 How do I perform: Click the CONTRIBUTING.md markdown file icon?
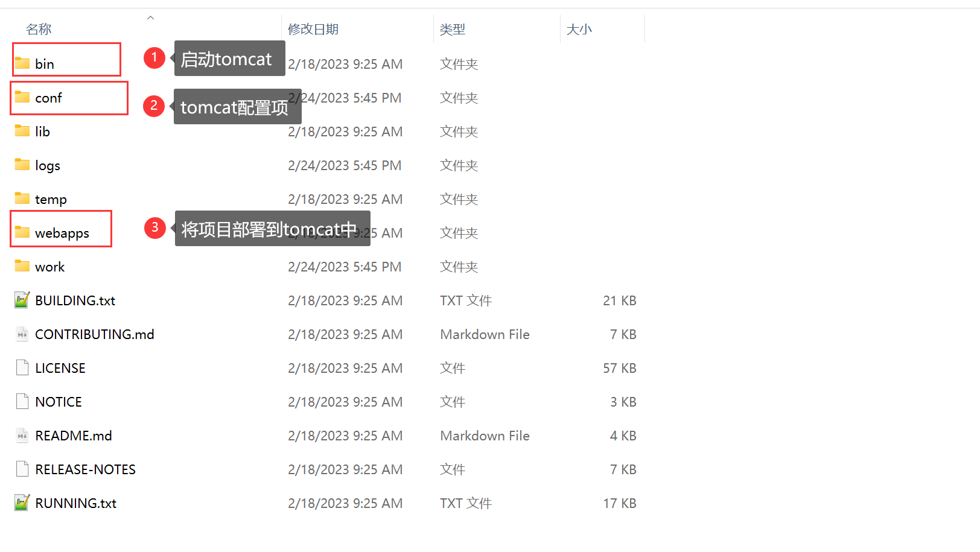(22, 334)
